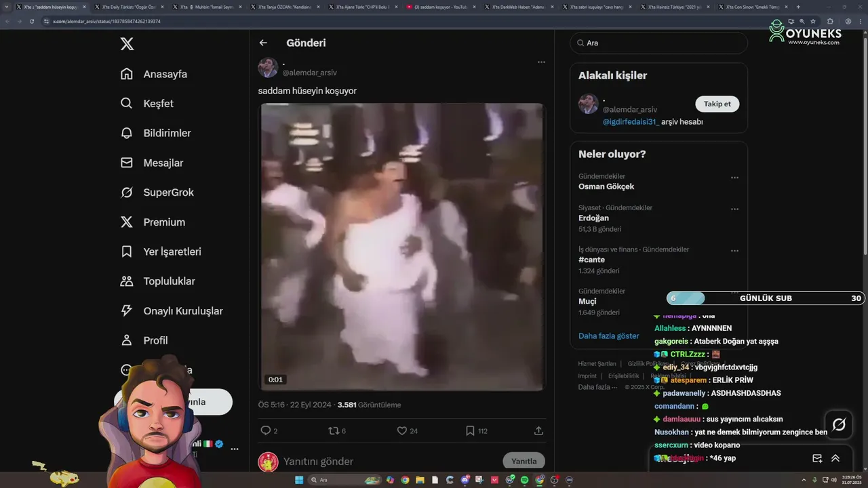Open more options for #cante trend
Image resolution: width=868 pixels, height=488 pixels.
734,251
